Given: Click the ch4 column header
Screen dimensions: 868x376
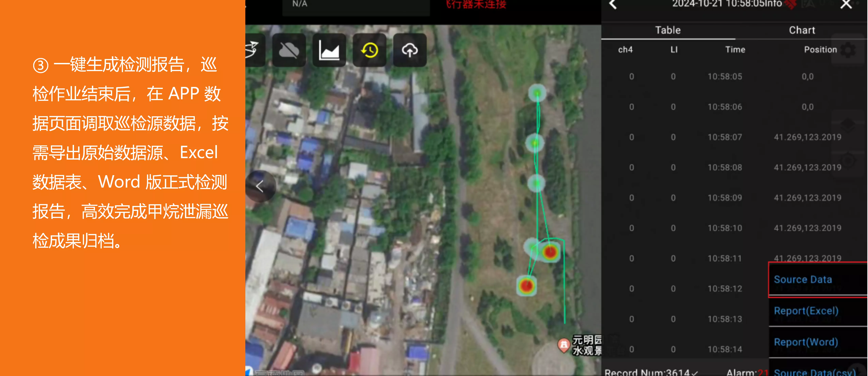Looking at the screenshot, I should pyautogui.click(x=625, y=50).
